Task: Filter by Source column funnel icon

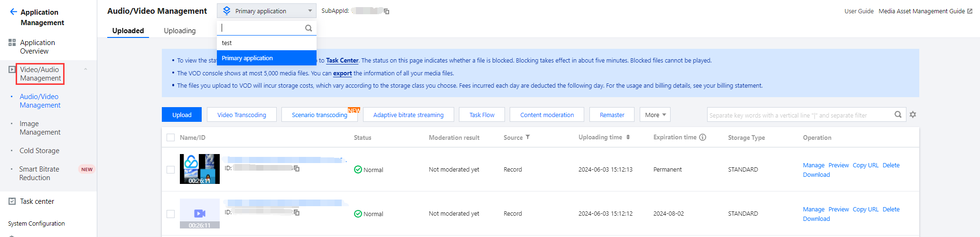Action: [x=528, y=137]
